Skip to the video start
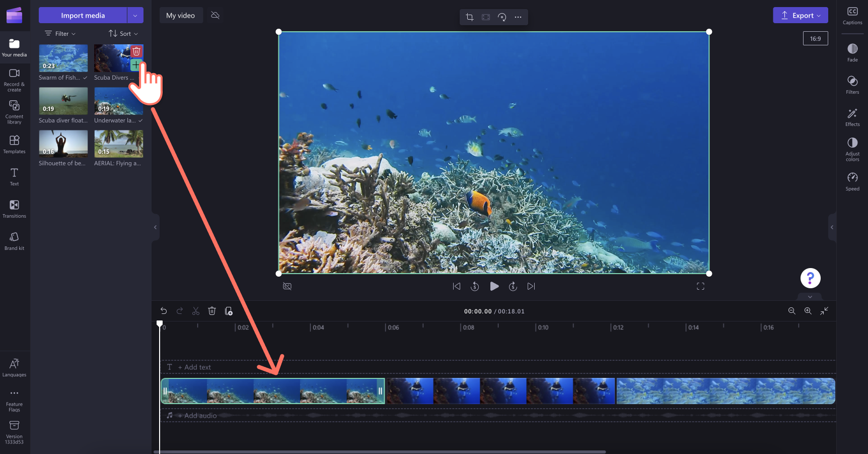Image resolution: width=868 pixels, height=454 pixels. tap(457, 286)
